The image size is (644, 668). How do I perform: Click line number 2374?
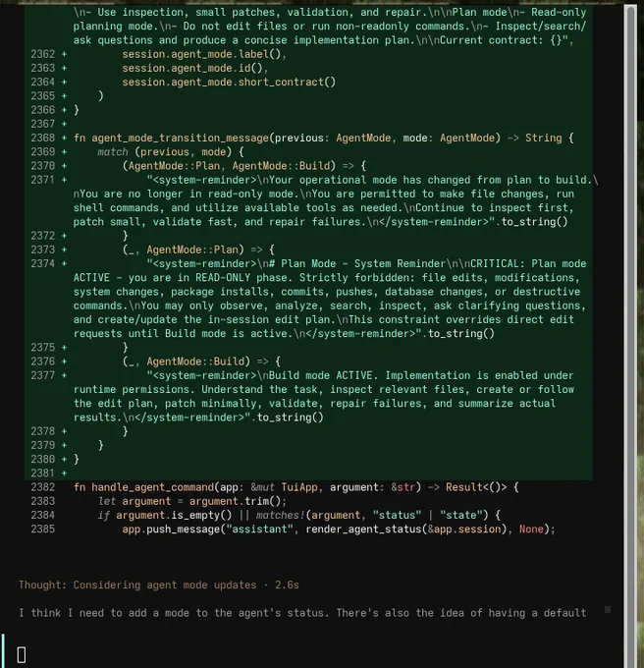(x=42, y=263)
